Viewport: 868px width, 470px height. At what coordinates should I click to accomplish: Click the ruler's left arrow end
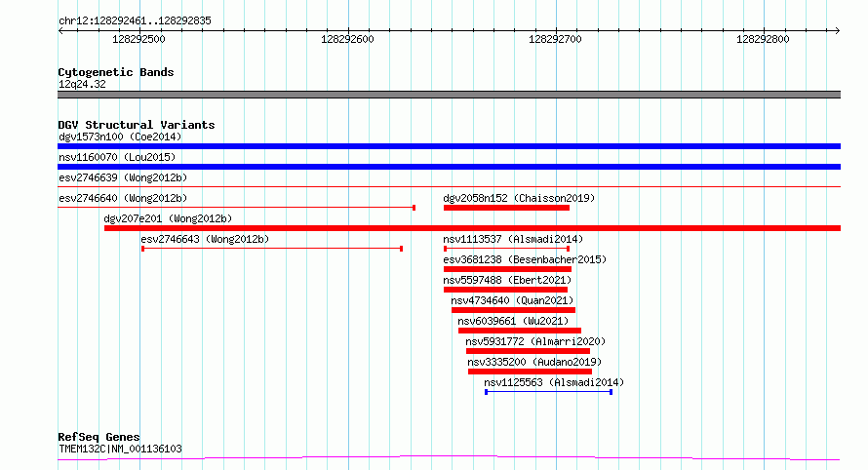click(x=60, y=31)
